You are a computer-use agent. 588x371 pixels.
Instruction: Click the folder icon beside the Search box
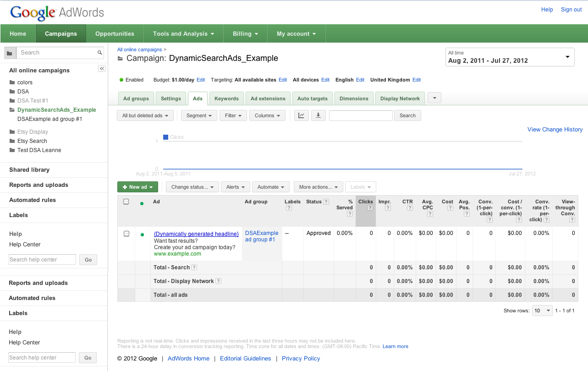pos(10,53)
